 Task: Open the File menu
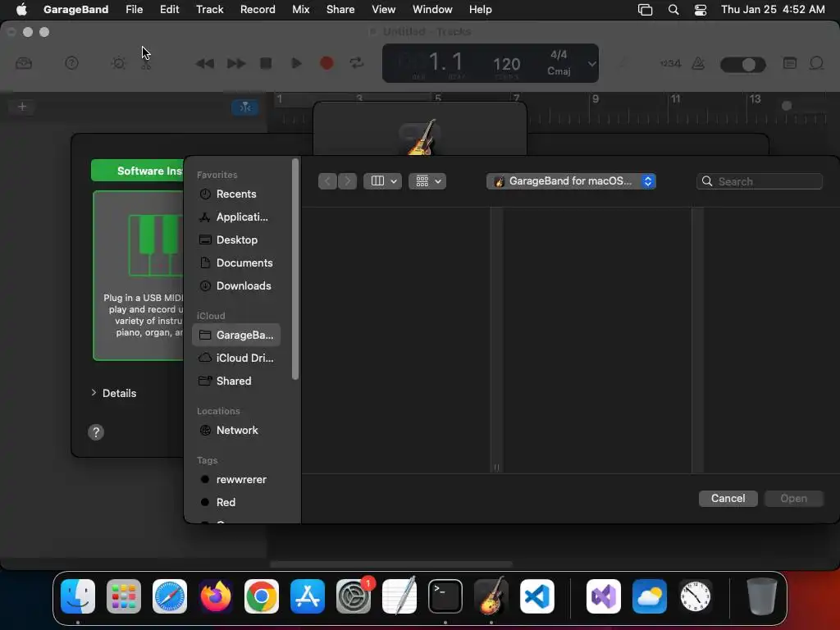(134, 10)
